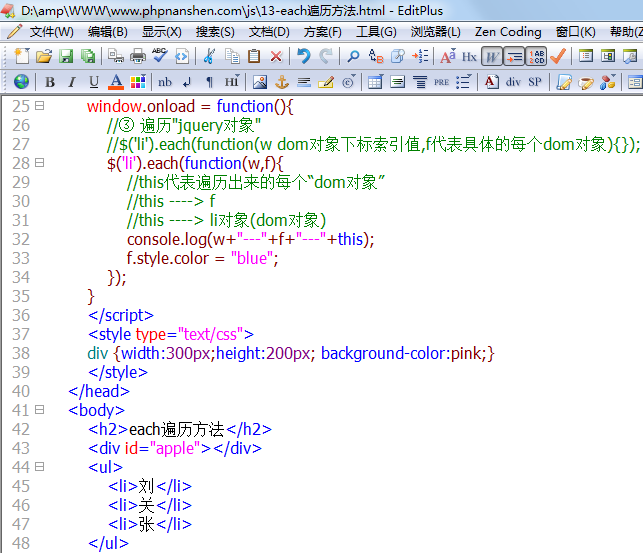Save the file with the floppy disk icon
The width and height of the screenshot is (643, 553).
[66, 56]
